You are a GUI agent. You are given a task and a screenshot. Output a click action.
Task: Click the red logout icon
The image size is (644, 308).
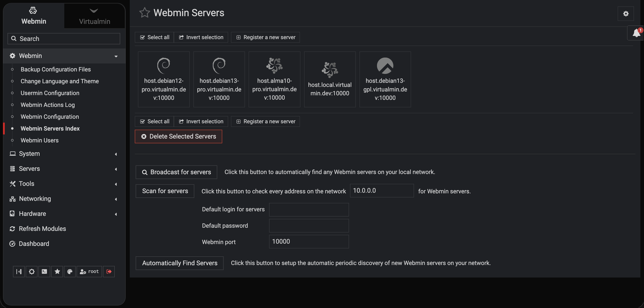pos(109,271)
